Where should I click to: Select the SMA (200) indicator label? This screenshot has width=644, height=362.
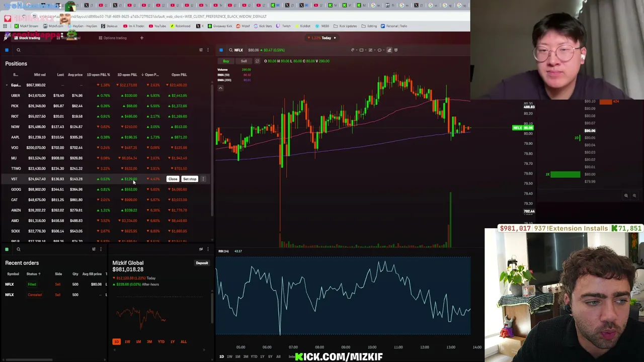(224, 80)
